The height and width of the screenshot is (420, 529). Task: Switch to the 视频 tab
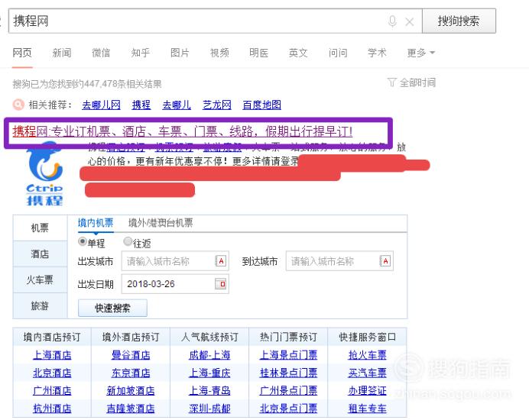coord(219,53)
